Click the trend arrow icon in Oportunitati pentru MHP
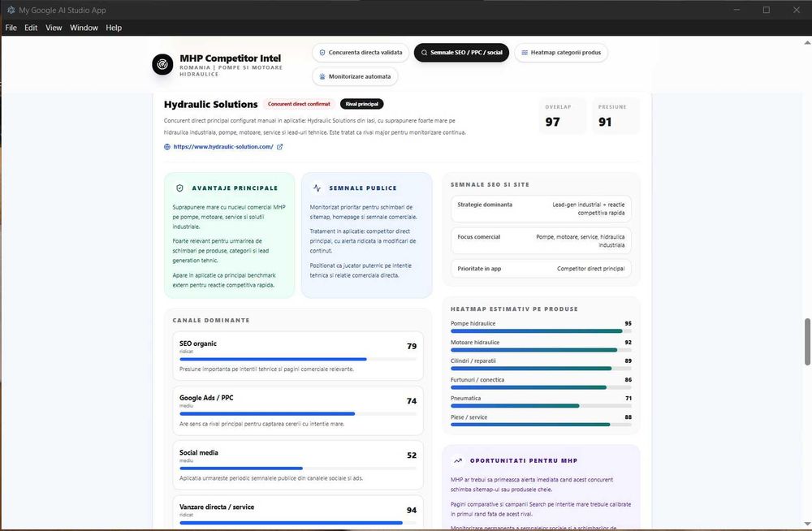This screenshot has width=812, height=531. pyautogui.click(x=458, y=460)
